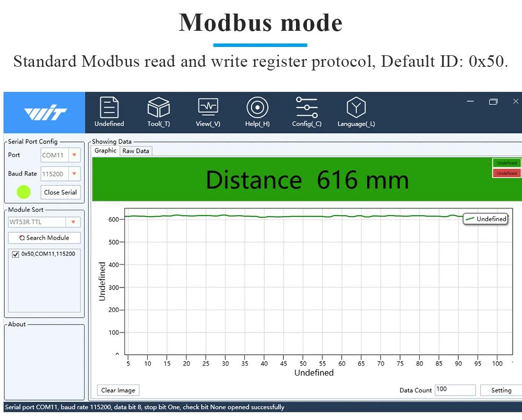Click the red Undefined color swatch
The height and width of the screenshot is (420, 522).
(506, 173)
